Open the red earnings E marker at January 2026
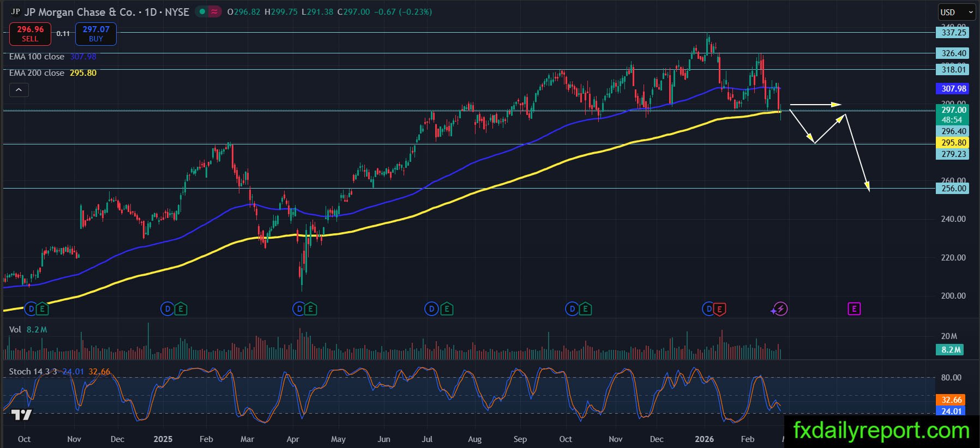Screen dimensions: 980x448 (719, 309)
